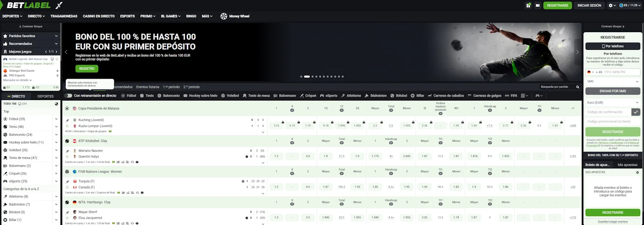Click the globe icon in the TODO 788 row
The image size is (644, 225).
pos(57,104)
